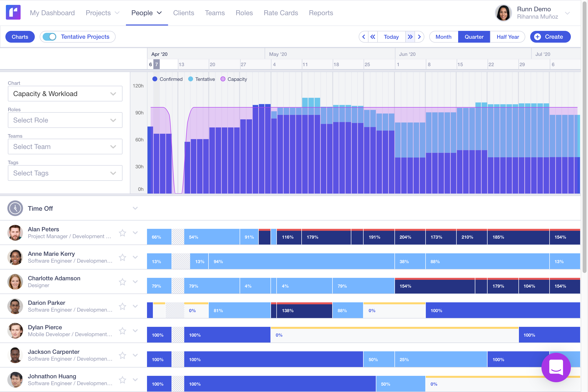This screenshot has width=588, height=392.
Task: Star Charlotte Adamson as a favorite
Action: [122, 282]
